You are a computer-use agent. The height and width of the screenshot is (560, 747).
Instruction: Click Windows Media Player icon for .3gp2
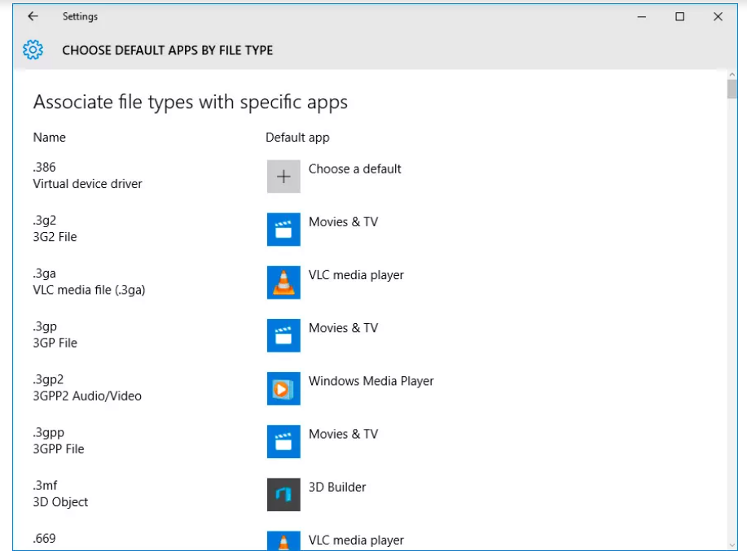(x=283, y=388)
